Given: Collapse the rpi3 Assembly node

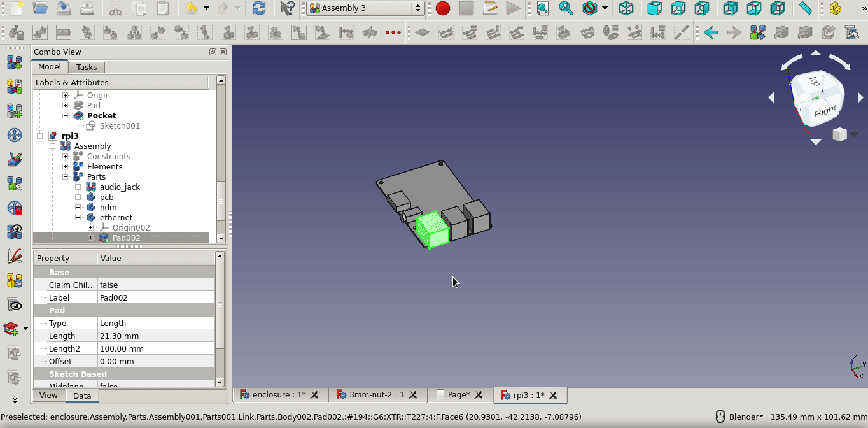Looking at the screenshot, I should [53, 146].
